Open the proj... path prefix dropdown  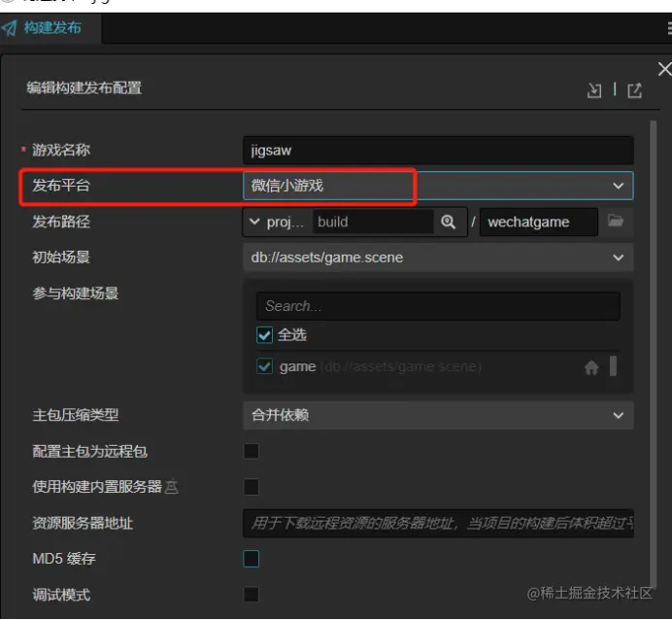tap(277, 223)
